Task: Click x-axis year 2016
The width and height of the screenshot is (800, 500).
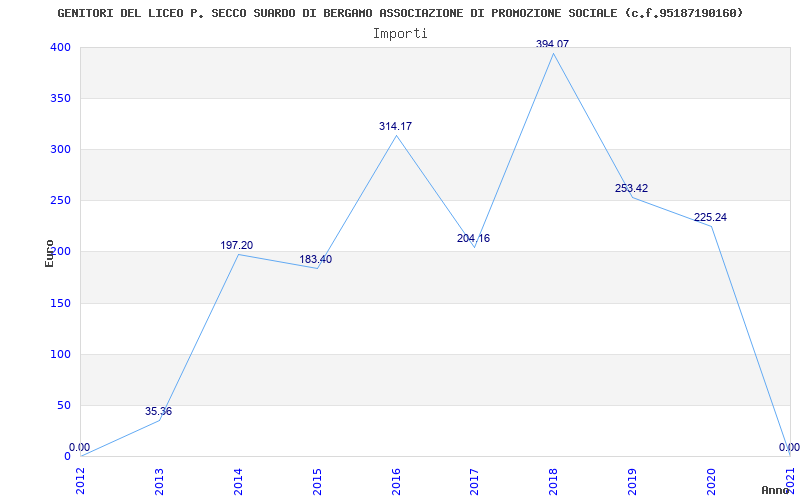Action: (396, 481)
